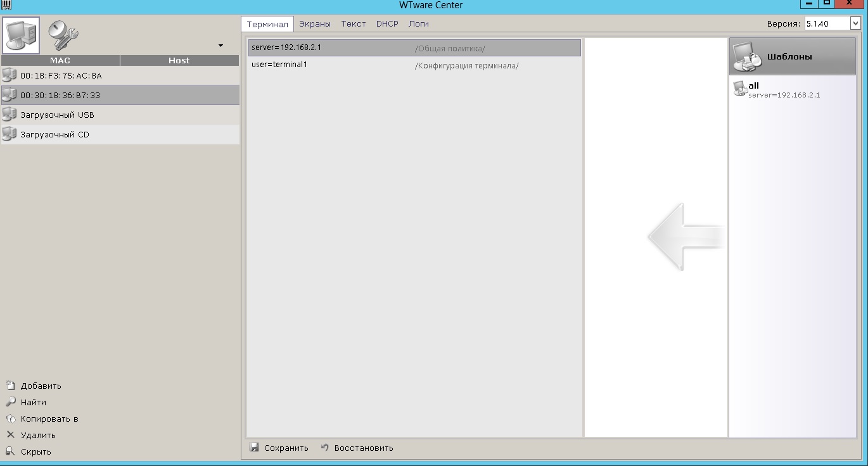Click the floppy disk Сохранить icon

[254, 448]
